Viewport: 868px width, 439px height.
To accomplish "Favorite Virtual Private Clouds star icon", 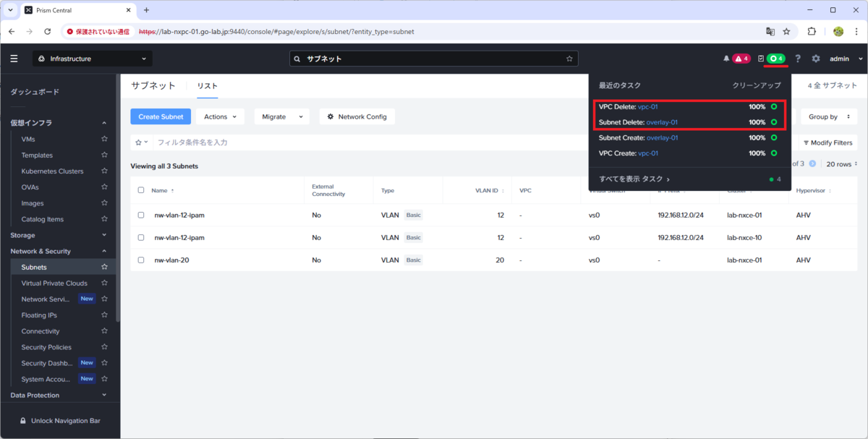I will click(104, 283).
